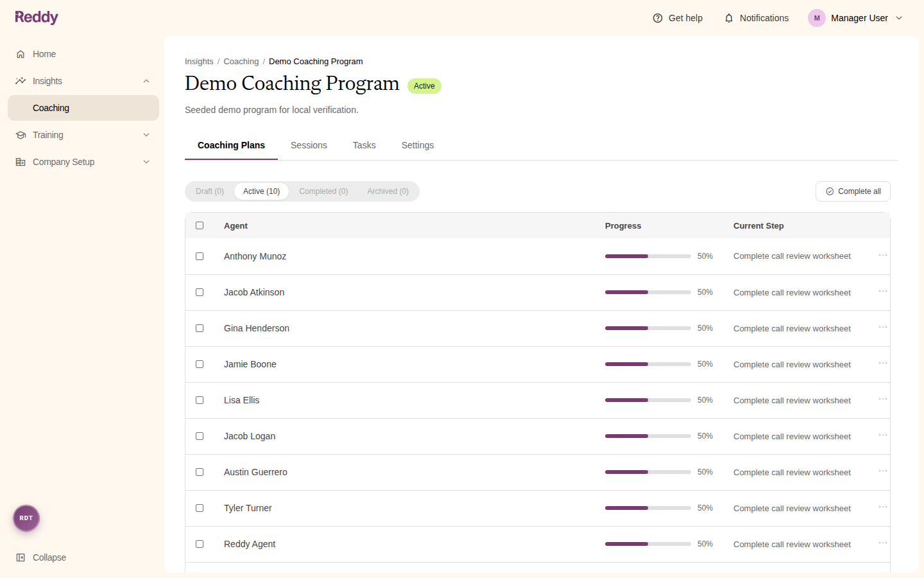
Task: Click the Notifications bell icon
Action: tap(729, 18)
